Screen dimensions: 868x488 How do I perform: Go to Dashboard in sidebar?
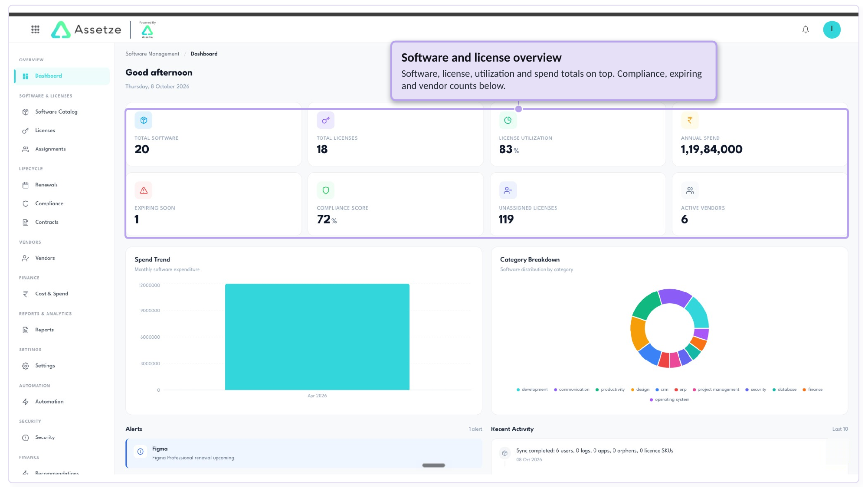pos(62,76)
